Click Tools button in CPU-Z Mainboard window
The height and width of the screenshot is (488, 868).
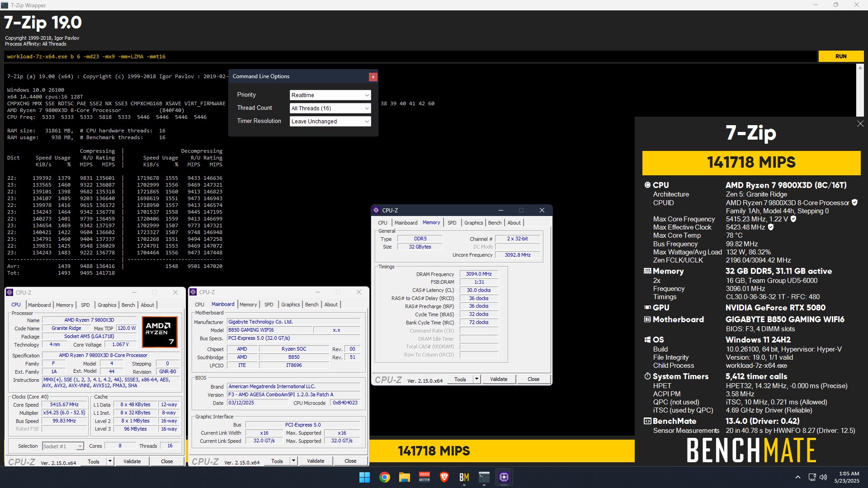pyautogui.click(x=277, y=461)
